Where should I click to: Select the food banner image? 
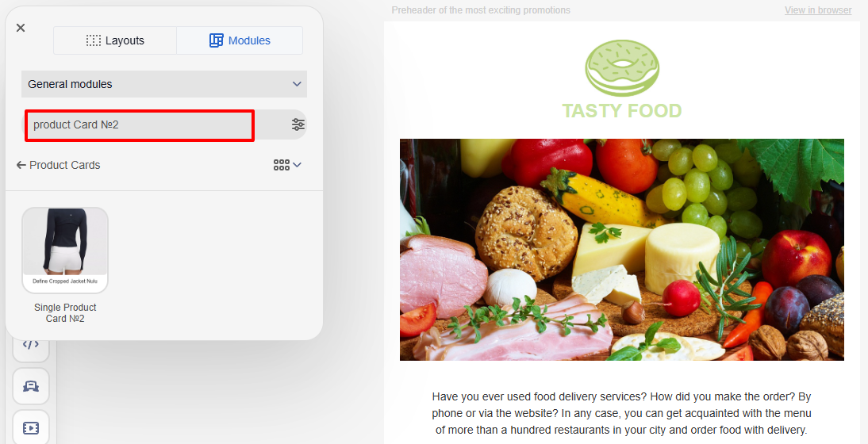[622, 250]
